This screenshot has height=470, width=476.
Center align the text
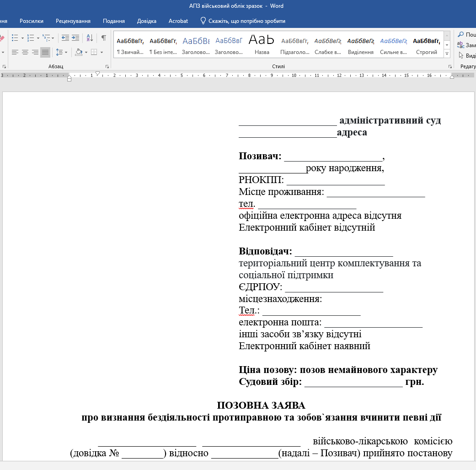25,52
